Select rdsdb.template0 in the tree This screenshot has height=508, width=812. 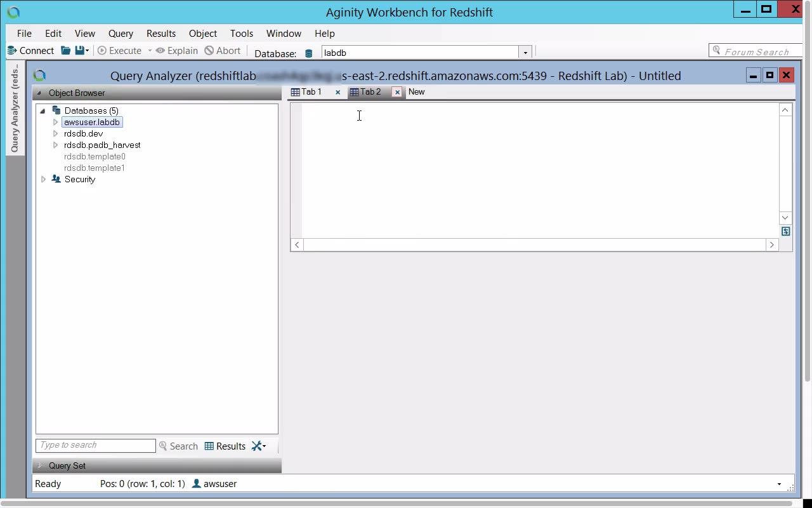pyautogui.click(x=95, y=156)
